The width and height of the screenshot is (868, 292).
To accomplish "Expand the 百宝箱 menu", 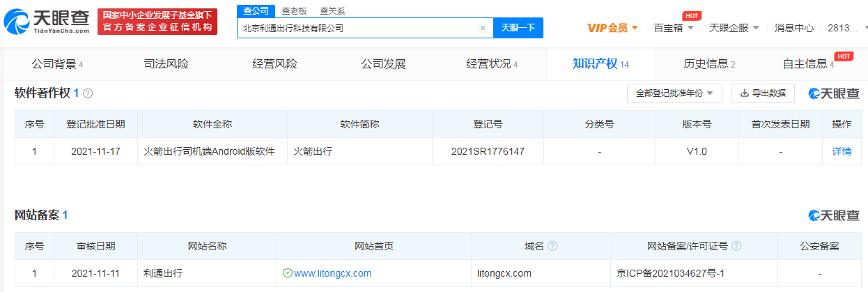I will click(674, 28).
